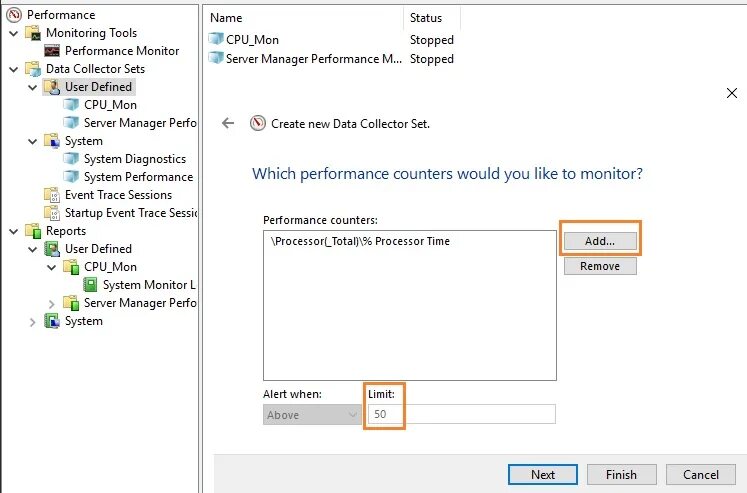Click the CPU_Mon icon in the list pane
This screenshot has width=747, height=493.
coord(216,40)
